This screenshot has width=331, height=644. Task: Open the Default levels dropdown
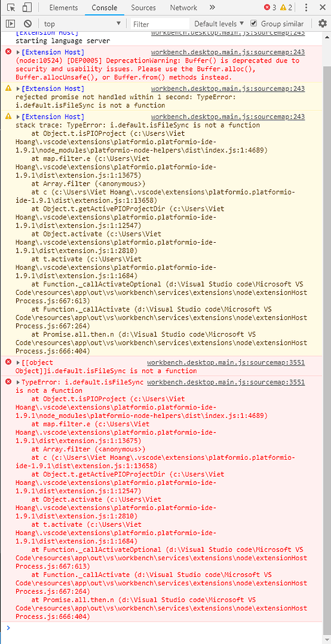(219, 24)
